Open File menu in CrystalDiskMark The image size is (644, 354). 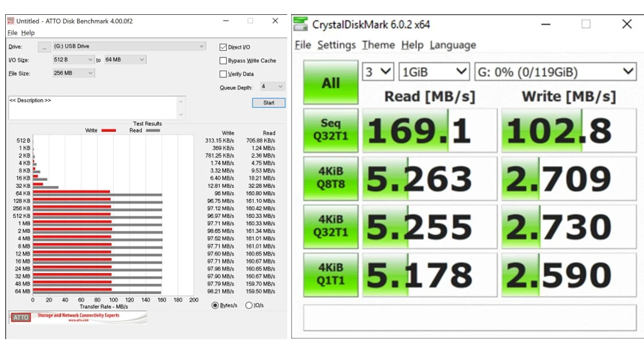tap(303, 45)
